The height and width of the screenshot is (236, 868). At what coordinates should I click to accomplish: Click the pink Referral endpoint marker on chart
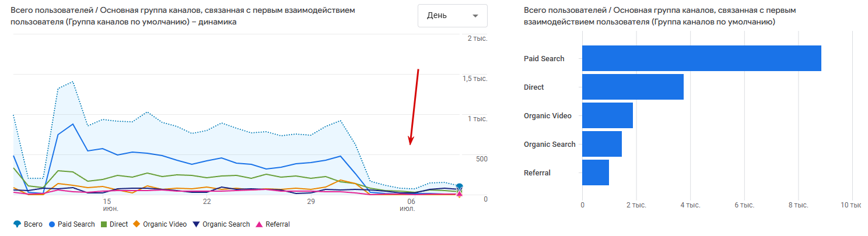[x=460, y=194]
